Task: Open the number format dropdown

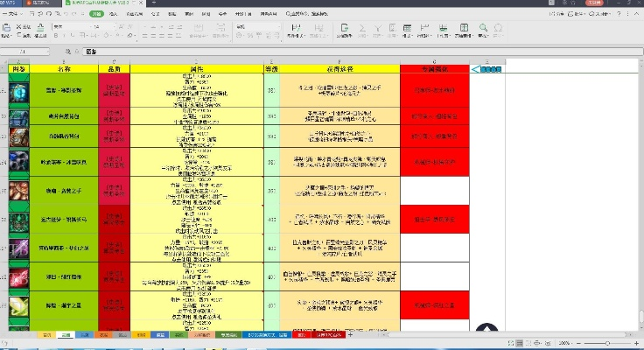Action: coord(257,26)
